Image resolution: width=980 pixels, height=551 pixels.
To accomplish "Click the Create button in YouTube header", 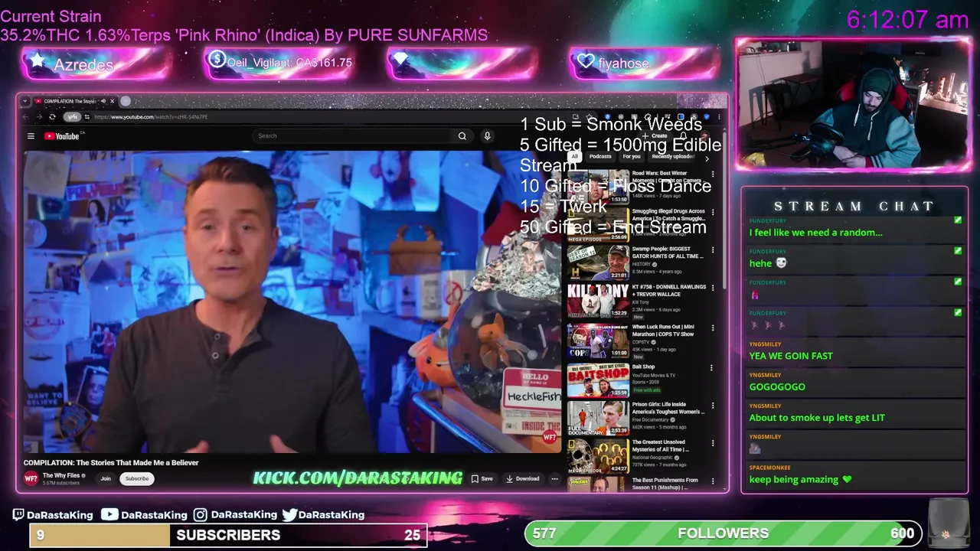I will tap(655, 135).
